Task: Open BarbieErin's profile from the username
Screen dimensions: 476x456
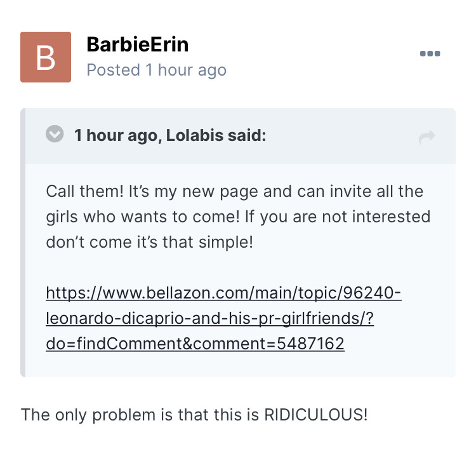Action: click(x=137, y=44)
